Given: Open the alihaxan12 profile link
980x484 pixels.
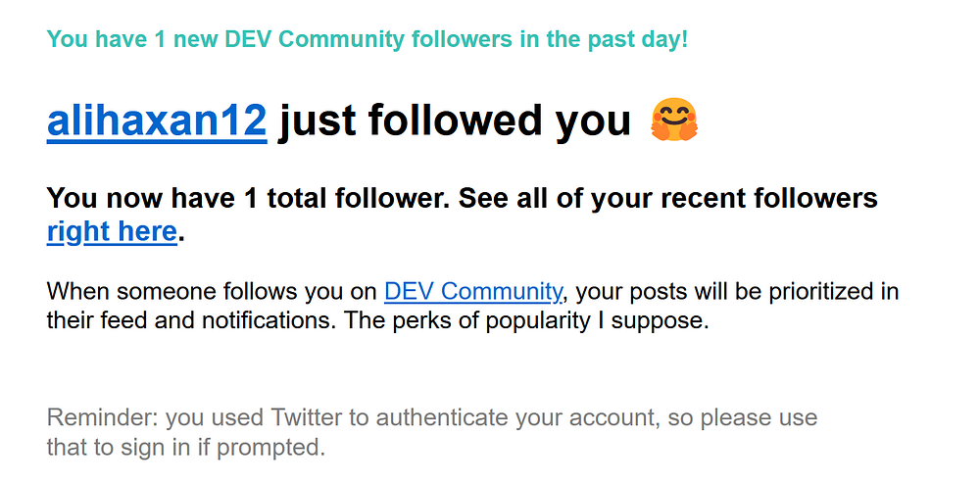Looking at the screenshot, I should (157, 121).
